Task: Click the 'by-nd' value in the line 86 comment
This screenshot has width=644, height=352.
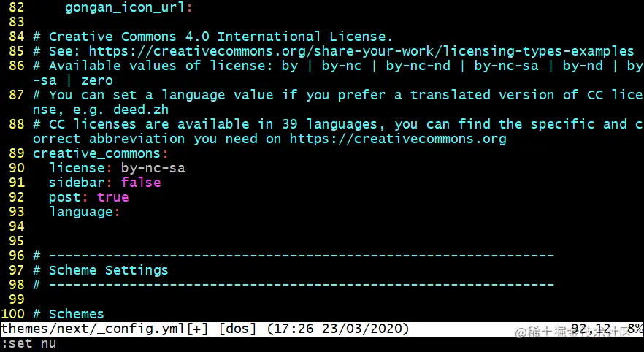Action: (583, 66)
